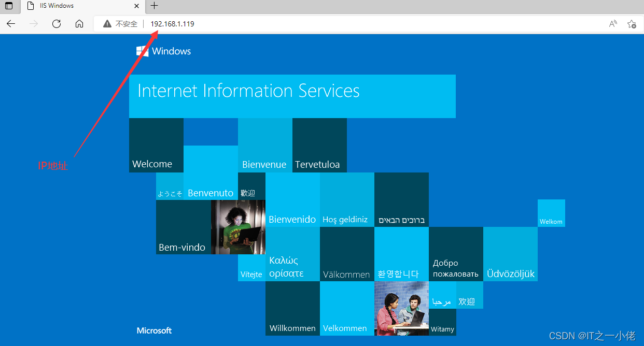This screenshot has height=346, width=644.
Task: Click the Vítejte tile
Action: click(251, 268)
